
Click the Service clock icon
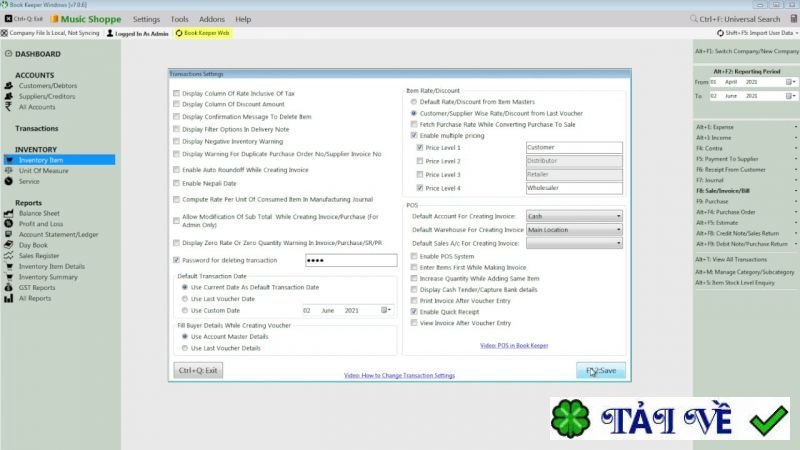coord(9,182)
